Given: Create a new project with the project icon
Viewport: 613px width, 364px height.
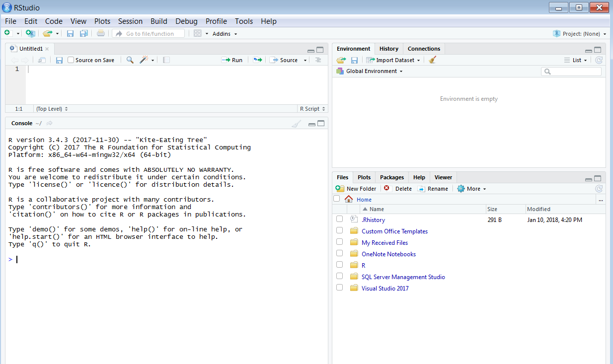Looking at the screenshot, I should pos(29,33).
